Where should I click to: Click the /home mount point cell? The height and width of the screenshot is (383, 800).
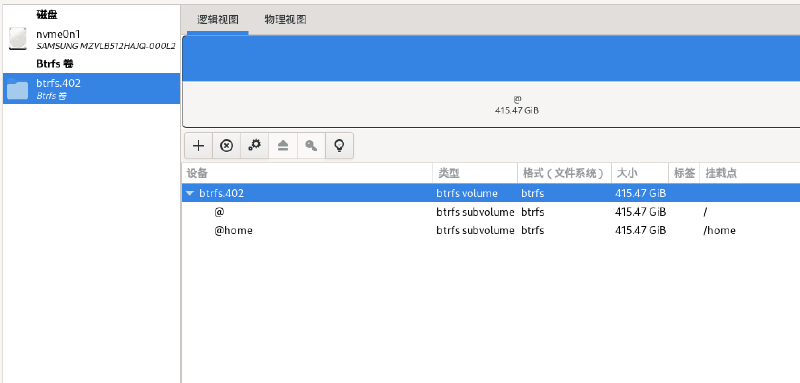pyautogui.click(x=719, y=230)
